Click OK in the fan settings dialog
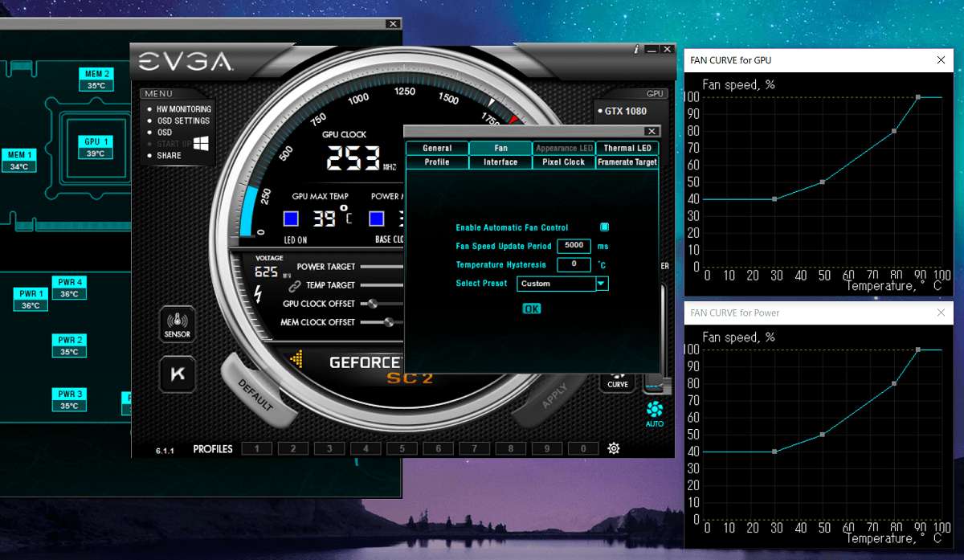The image size is (964, 560). click(x=532, y=309)
